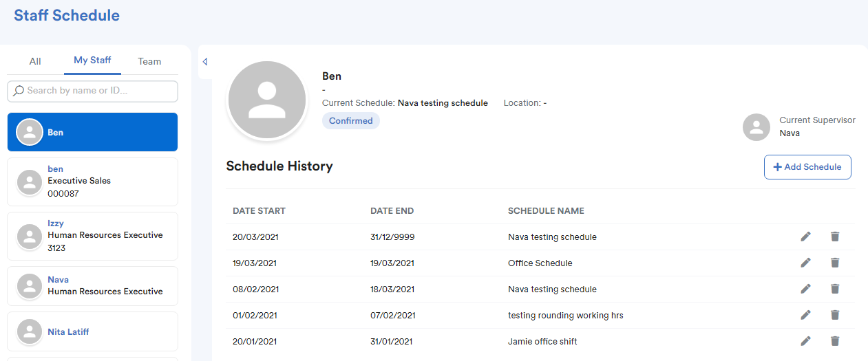Click start date 19/03/2021
The image size is (868, 361).
255,263
